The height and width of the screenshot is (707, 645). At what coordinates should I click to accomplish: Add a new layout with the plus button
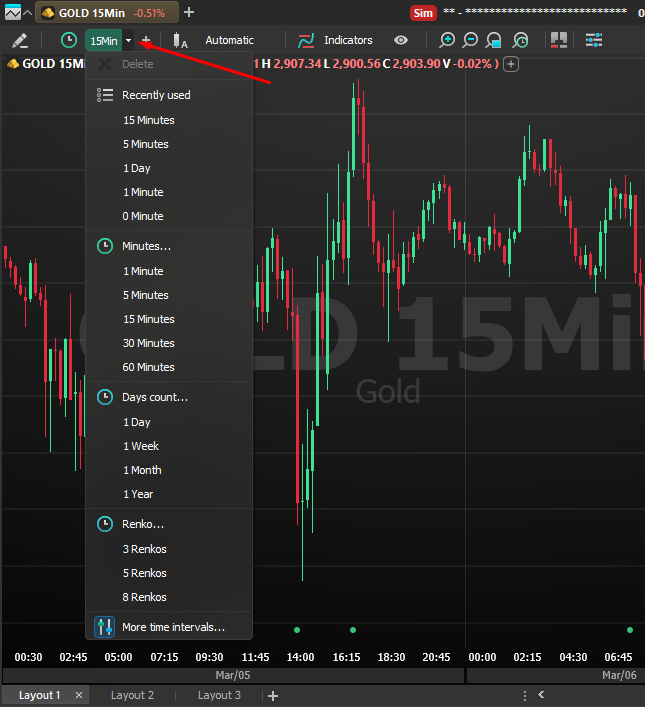click(x=273, y=695)
